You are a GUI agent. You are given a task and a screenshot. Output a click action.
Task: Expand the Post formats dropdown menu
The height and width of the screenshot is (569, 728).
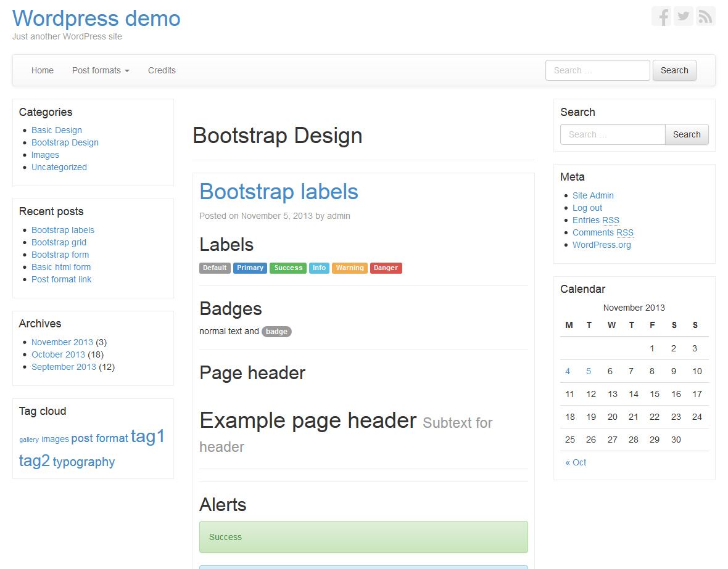click(x=101, y=70)
